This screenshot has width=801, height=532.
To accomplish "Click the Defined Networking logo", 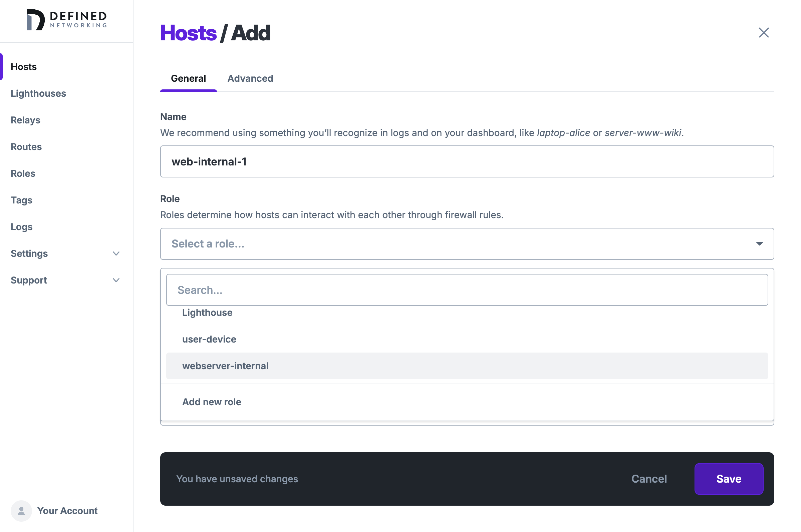I will [x=66, y=20].
